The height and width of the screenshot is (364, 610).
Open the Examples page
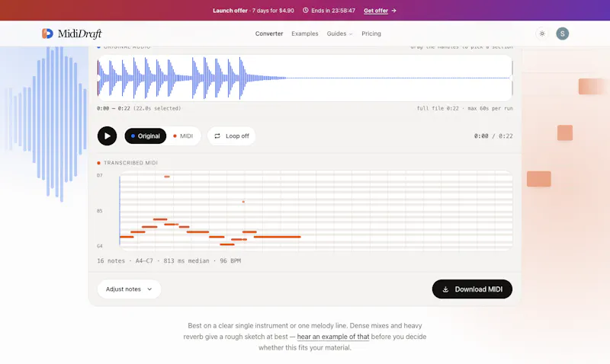pyautogui.click(x=304, y=34)
